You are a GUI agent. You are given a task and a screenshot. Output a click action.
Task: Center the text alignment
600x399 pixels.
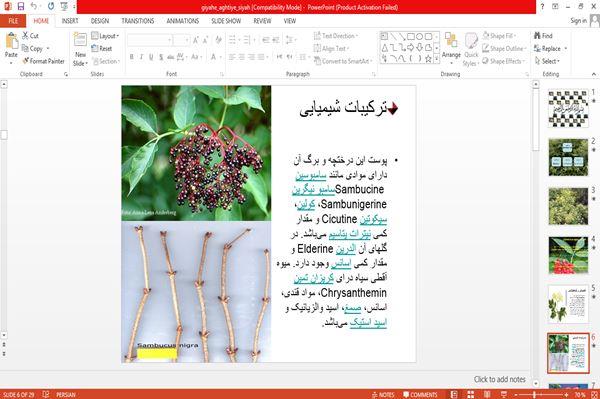click(242, 57)
